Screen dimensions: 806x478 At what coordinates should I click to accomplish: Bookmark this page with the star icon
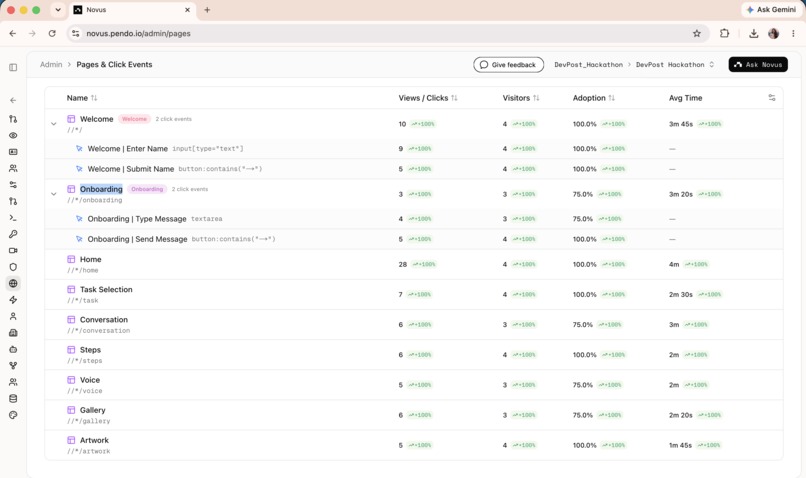(x=697, y=33)
